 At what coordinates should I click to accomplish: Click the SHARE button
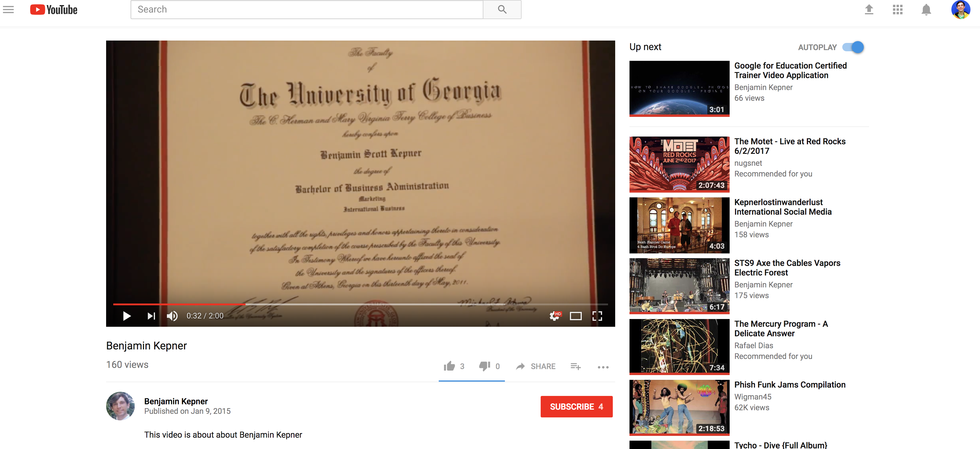pos(536,366)
